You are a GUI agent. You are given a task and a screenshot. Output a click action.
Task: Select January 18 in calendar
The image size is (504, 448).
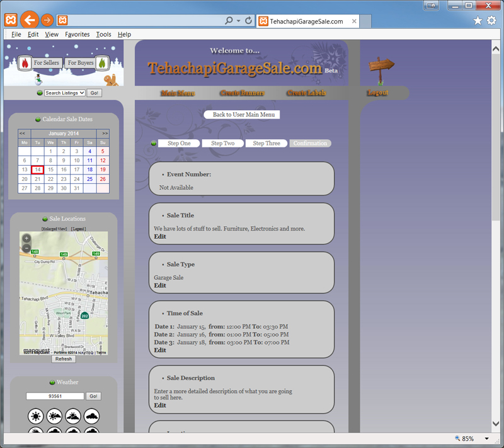89,169
